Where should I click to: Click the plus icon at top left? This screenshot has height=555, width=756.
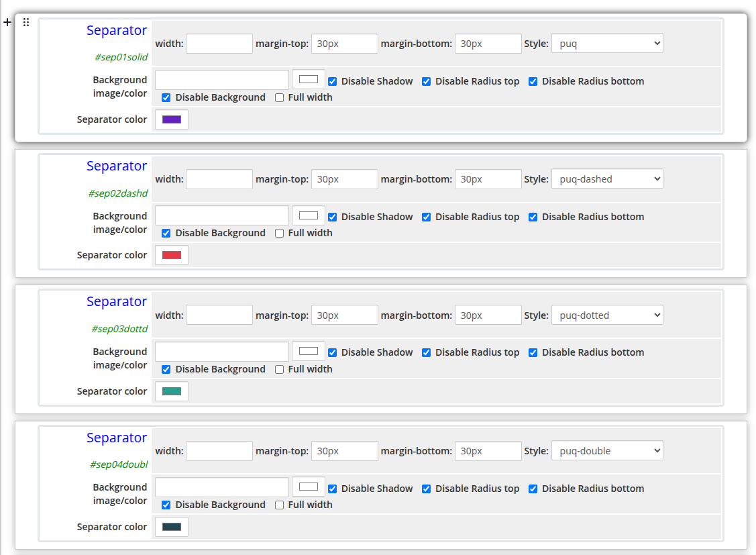coord(7,22)
